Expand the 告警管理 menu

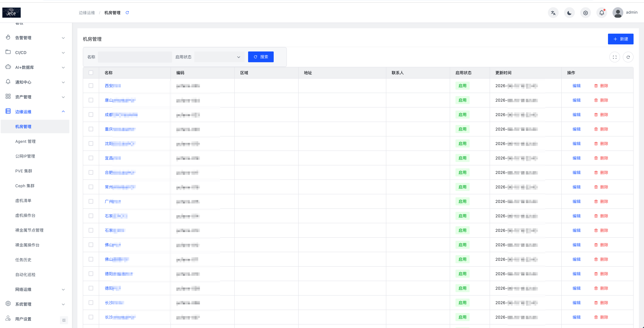pos(63,38)
